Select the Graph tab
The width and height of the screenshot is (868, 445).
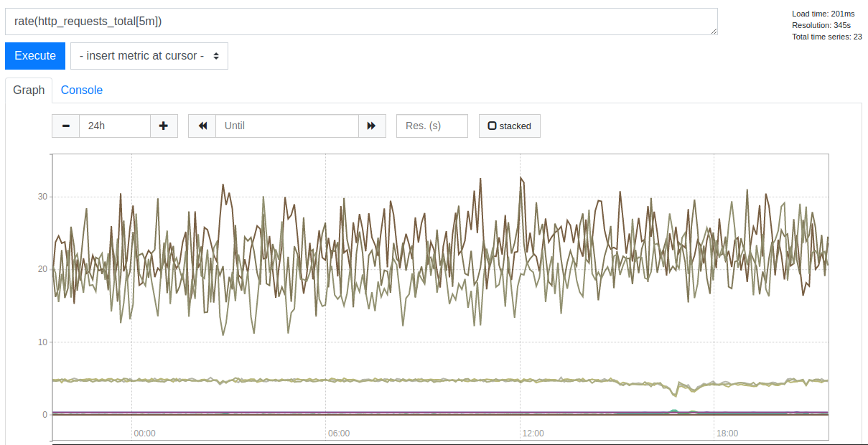click(29, 90)
